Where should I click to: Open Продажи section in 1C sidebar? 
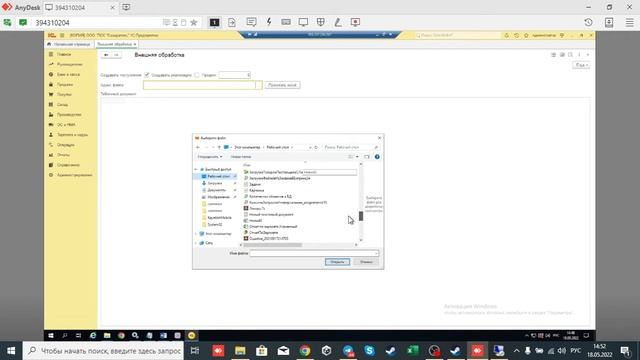65,84
